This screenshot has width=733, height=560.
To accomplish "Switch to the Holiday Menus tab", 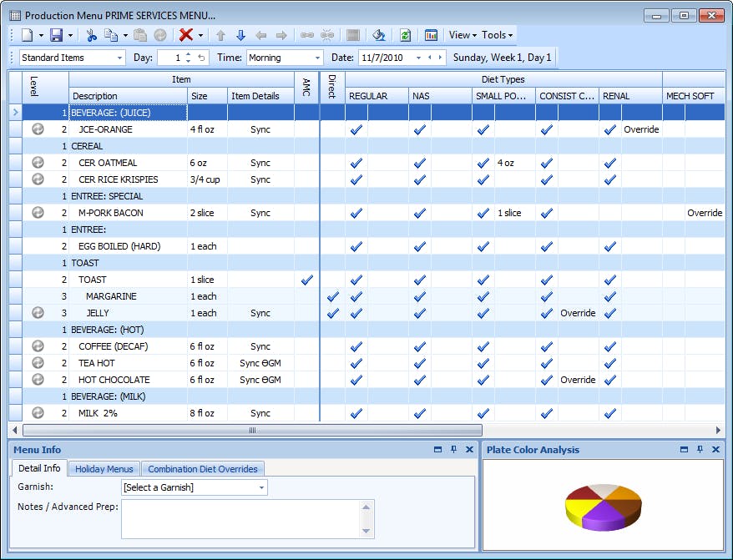I will point(104,469).
